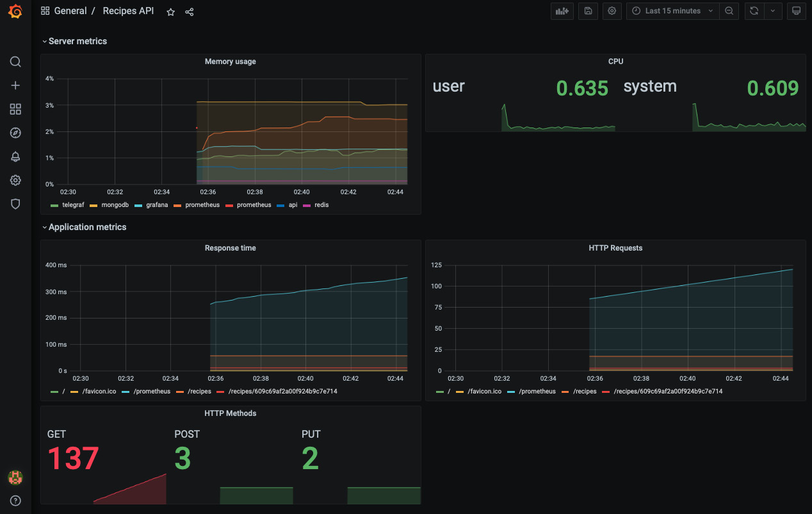812x514 pixels.
Task: Toggle / series in Response time legend
Action: pos(65,391)
